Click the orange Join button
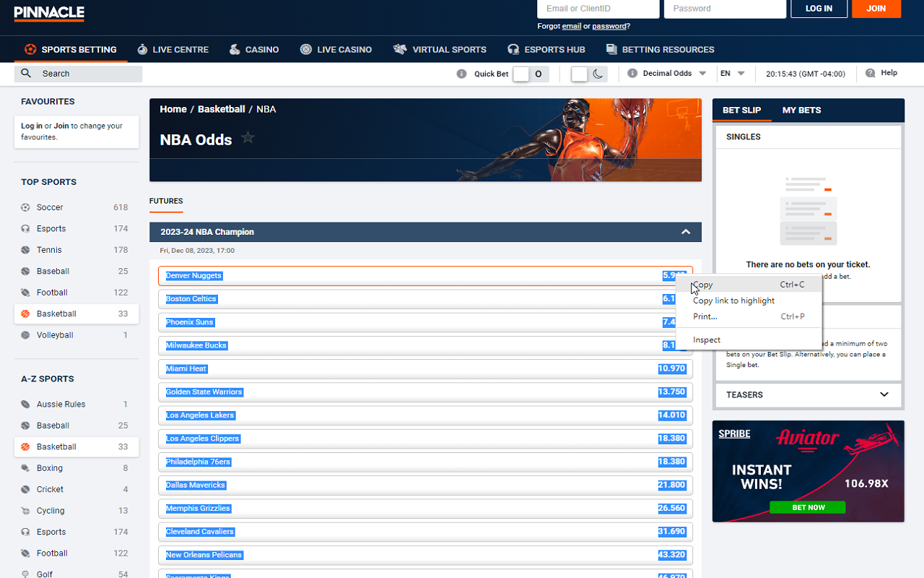924x578 pixels. click(876, 9)
